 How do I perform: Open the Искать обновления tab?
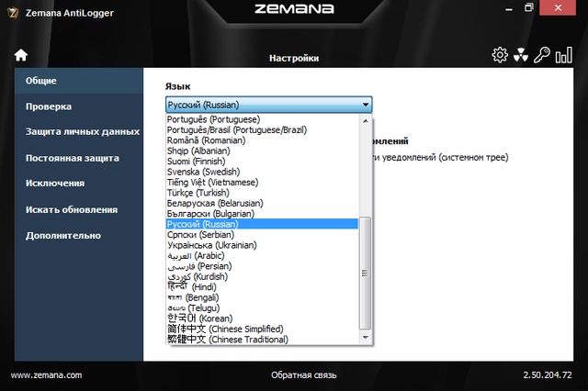(x=79, y=210)
